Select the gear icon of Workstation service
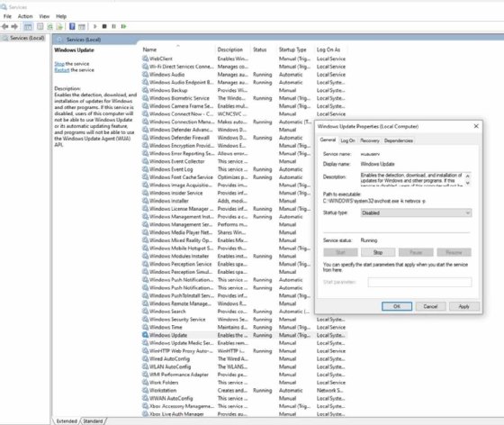The width and height of the screenshot is (504, 425). click(x=145, y=390)
